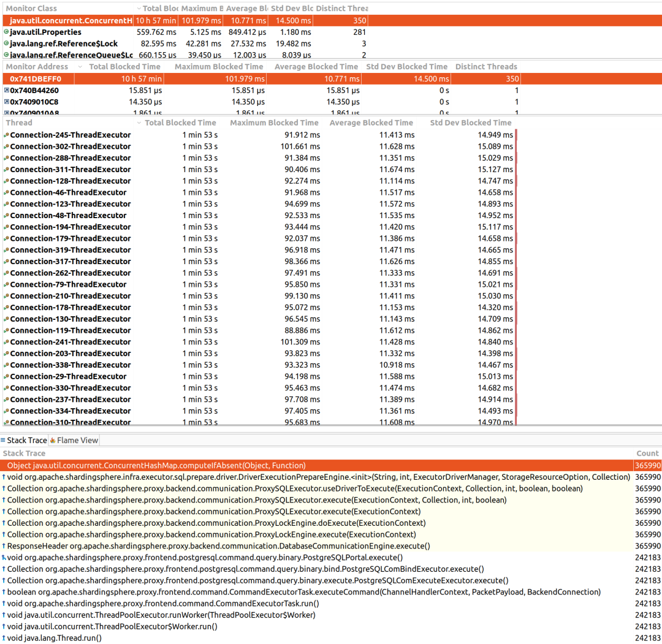
Task: Sort by Monitor Address column header
Action: tap(37, 66)
